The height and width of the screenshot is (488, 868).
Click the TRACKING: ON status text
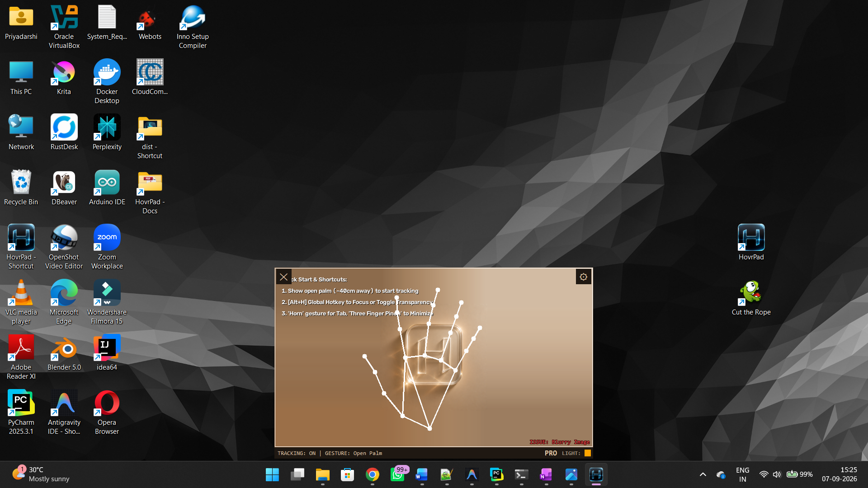pyautogui.click(x=297, y=453)
